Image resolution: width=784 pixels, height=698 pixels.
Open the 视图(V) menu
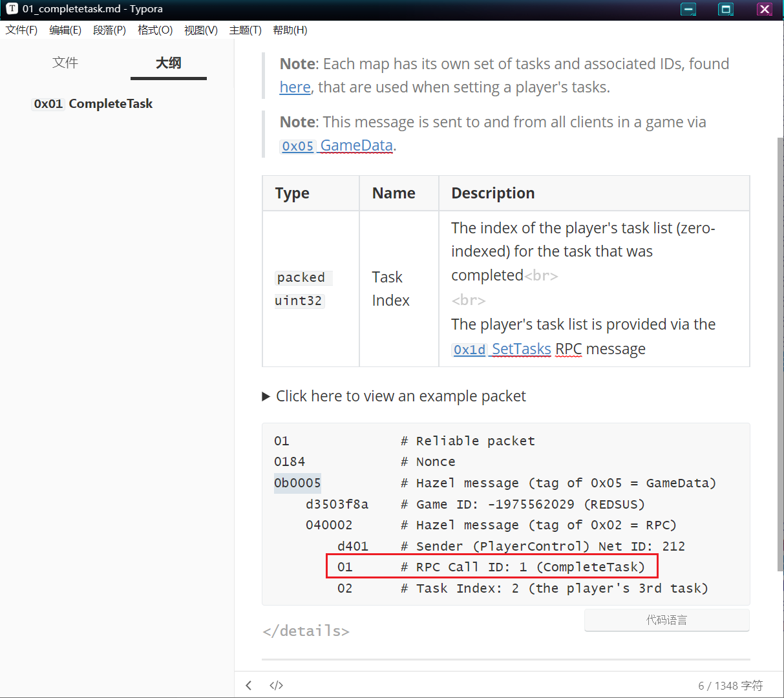click(201, 30)
